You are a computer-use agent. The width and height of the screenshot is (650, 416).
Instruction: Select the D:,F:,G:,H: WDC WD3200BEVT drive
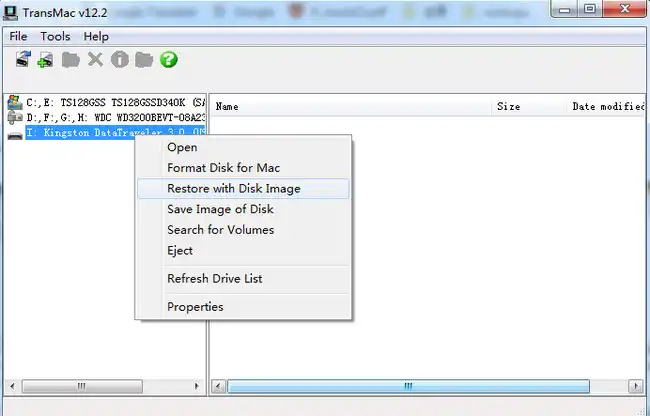coord(116,118)
